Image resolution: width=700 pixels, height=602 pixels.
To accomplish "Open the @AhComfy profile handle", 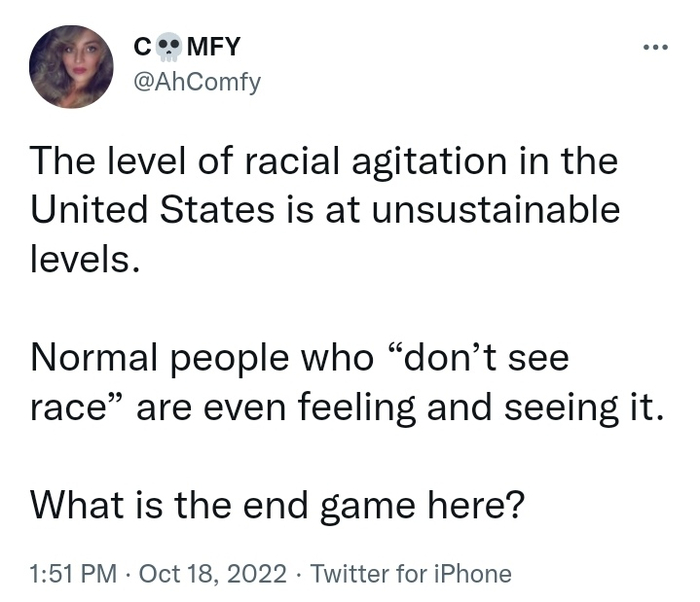I will click(x=195, y=82).
